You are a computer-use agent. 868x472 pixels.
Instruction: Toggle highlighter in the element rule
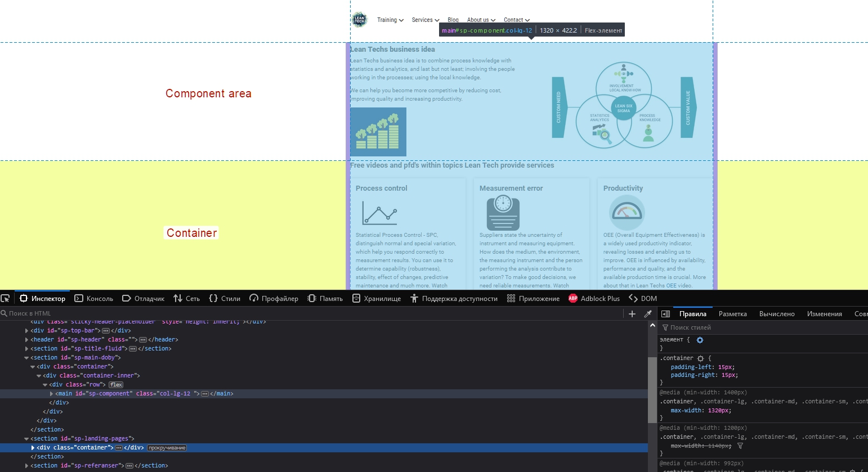click(x=700, y=340)
